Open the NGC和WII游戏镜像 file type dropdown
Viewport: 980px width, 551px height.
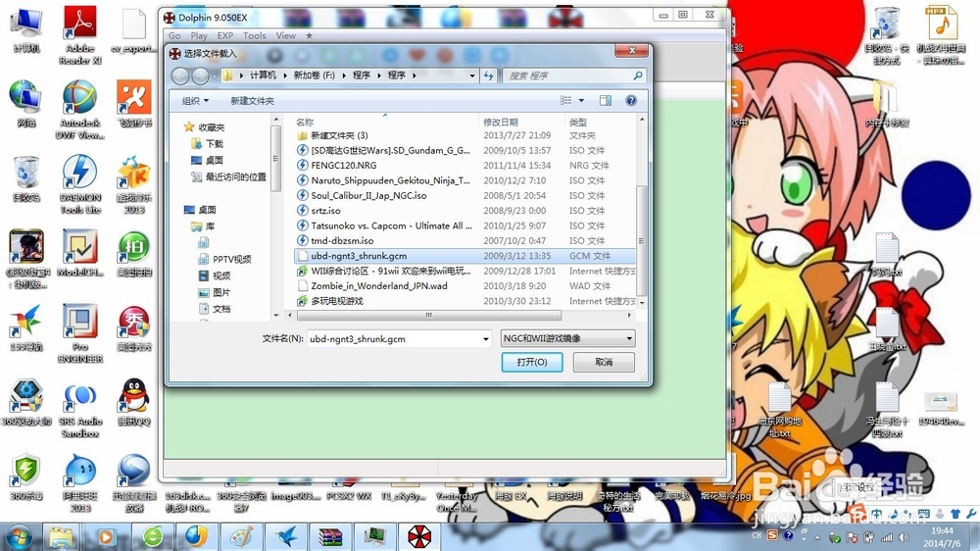point(567,338)
